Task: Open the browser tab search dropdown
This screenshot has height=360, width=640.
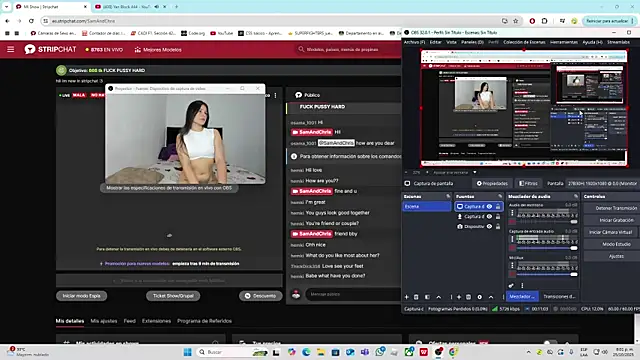Action: point(6,7)
